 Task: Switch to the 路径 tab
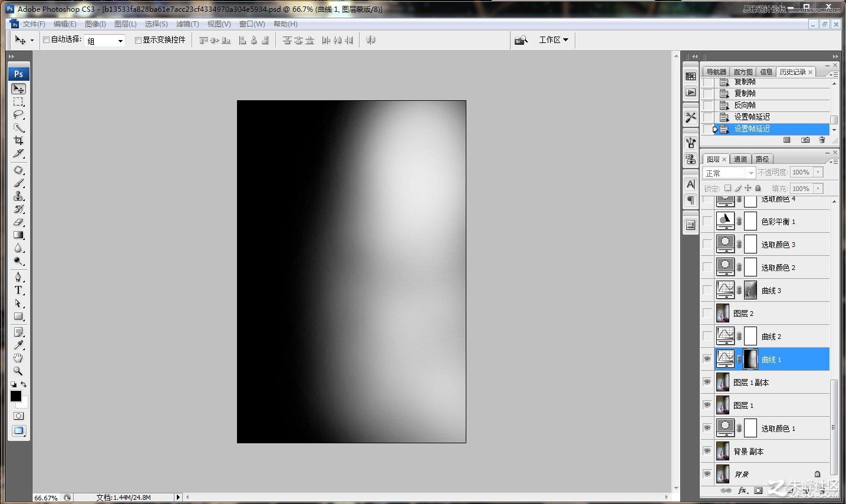tap(762, 159)
